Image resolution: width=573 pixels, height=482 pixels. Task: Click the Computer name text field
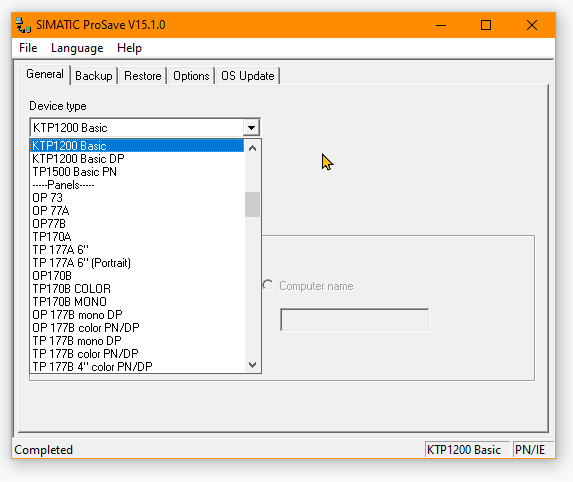[354, 320]
